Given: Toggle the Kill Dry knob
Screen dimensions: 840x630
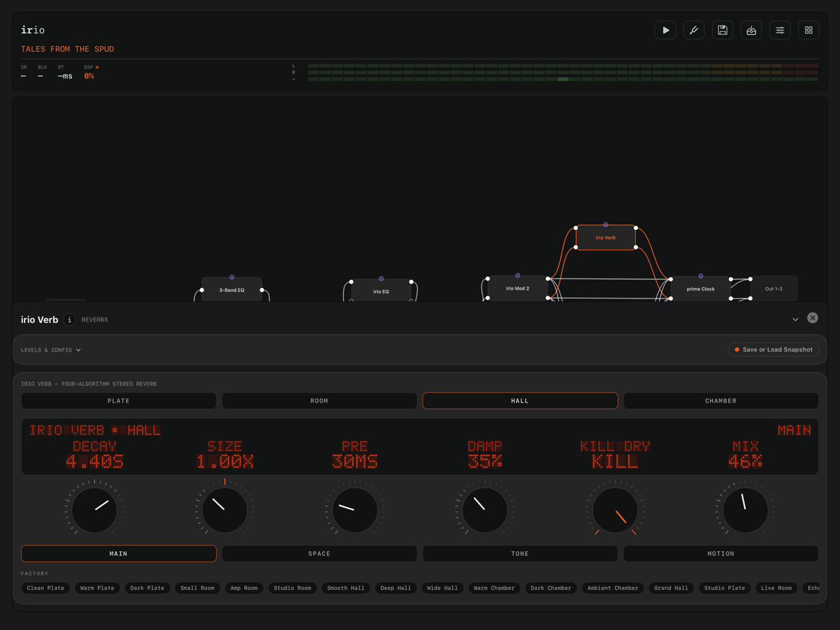Looking at the screenshot, I should click(x=615, y=510).
